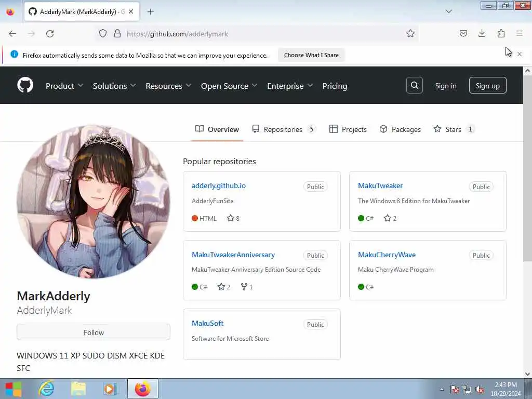Dismiss the Firefox data notification bar
This screenshot has height=399, width=532.
(520, 54)
